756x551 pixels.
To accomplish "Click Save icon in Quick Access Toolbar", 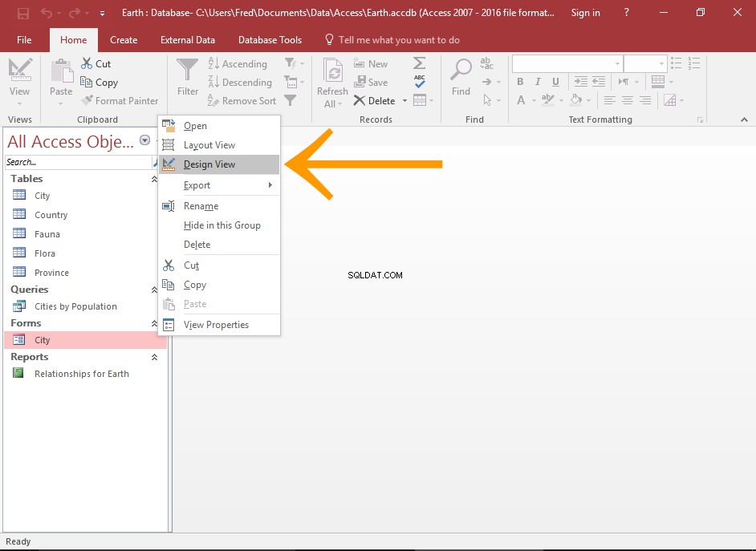I will pyautogui.click(x=22, y=13).
